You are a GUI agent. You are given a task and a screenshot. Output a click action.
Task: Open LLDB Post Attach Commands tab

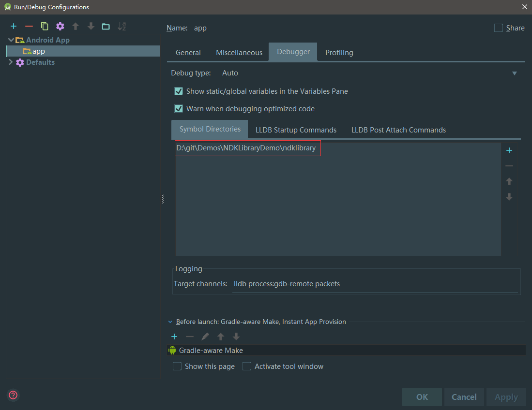tap(398, 130)
